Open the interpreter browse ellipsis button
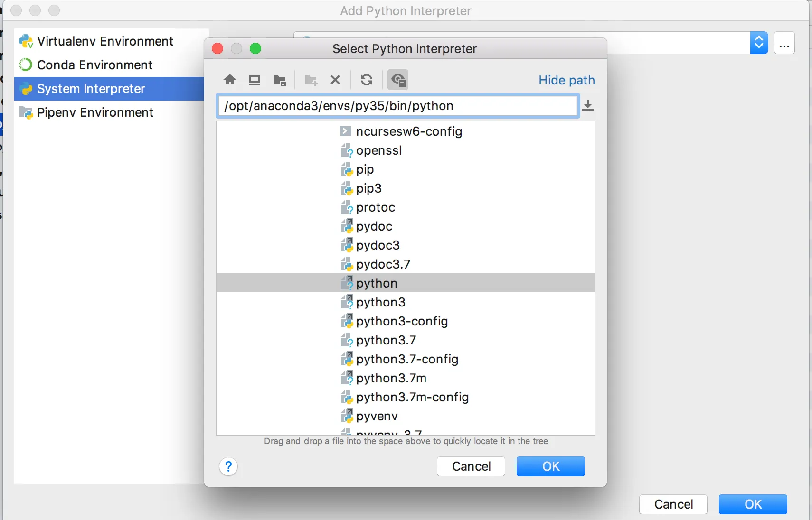812x520 pixels. [x=784, y=43]
